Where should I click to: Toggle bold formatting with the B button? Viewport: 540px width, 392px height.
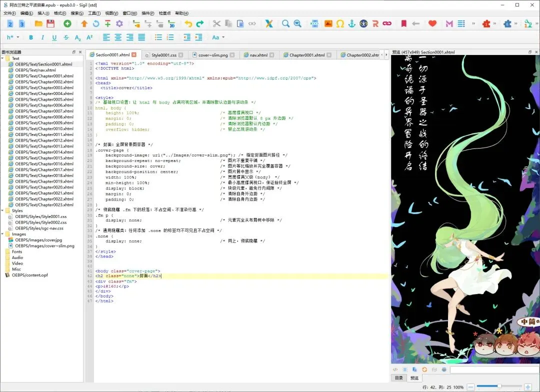(x=31, y=37)
